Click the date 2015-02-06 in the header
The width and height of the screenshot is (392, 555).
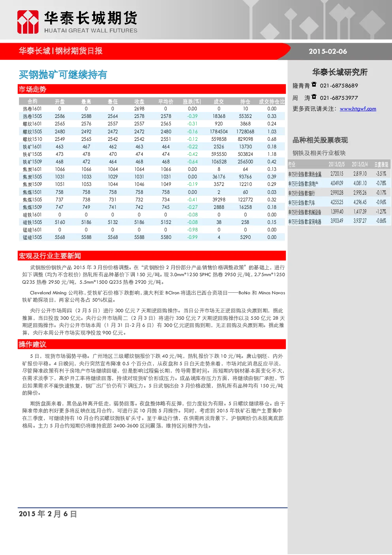tap(328, 51)
